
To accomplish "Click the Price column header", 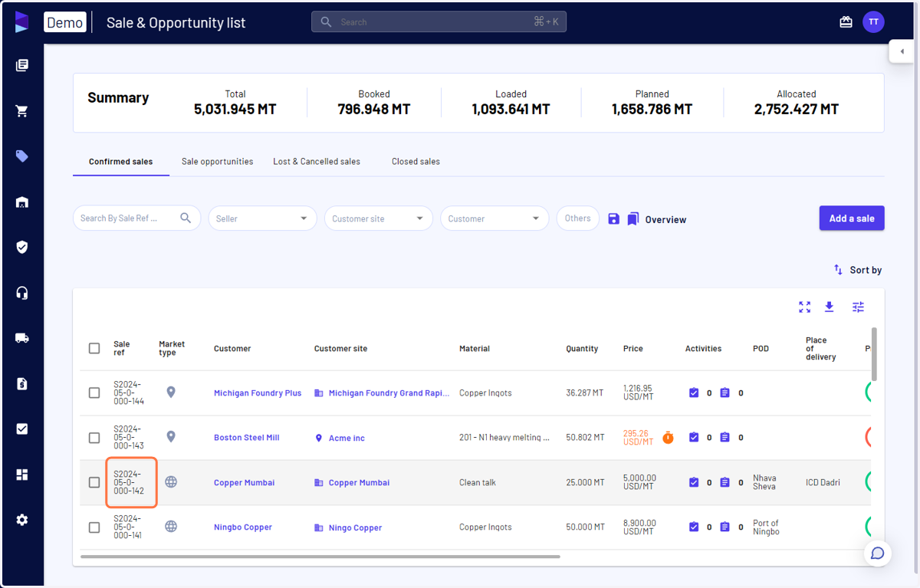I will (633, 349).
